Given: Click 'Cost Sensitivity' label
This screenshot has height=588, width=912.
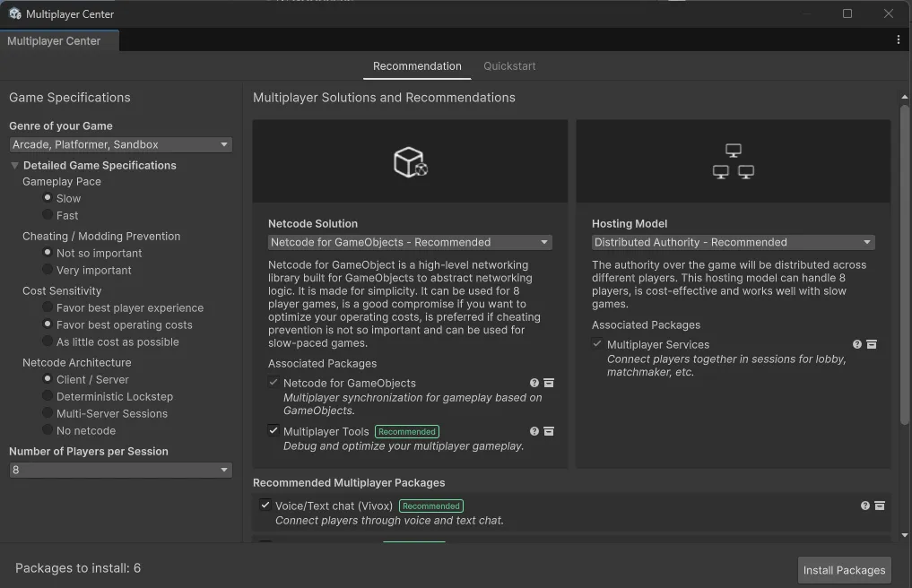Looking at the screenshot, I should click(62, 290).
